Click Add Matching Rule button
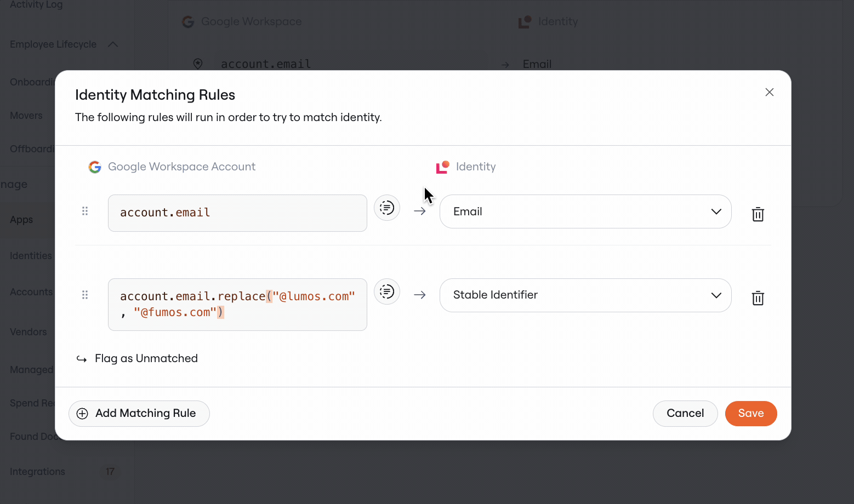The width and height of the screenshot is (854, 504). (x=139, y=414)
